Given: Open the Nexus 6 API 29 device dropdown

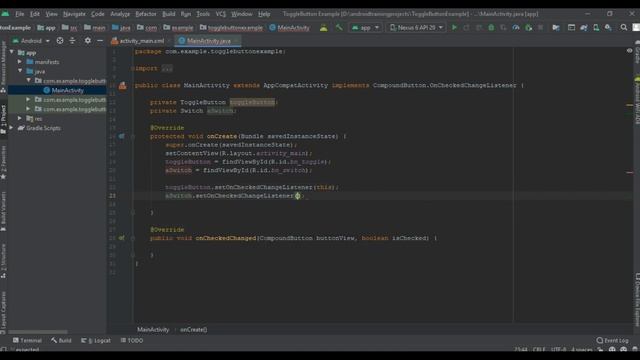Looking at the screenshot, I should click(x=416, y=27).
